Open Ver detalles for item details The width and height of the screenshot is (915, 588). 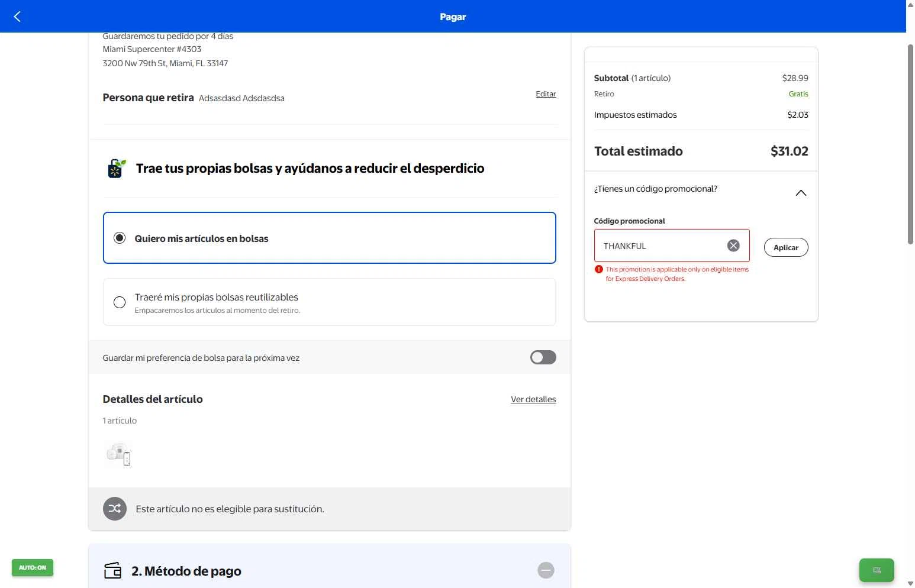click(533, 399)
